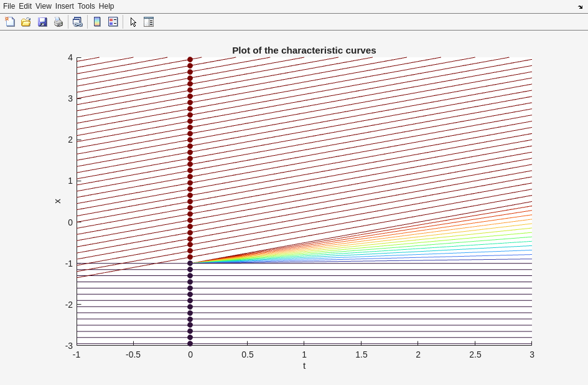588x385 pixels.
Task: Open the Property Inspector panel icon
Action: pyautogui.click(x=149, y=22)
